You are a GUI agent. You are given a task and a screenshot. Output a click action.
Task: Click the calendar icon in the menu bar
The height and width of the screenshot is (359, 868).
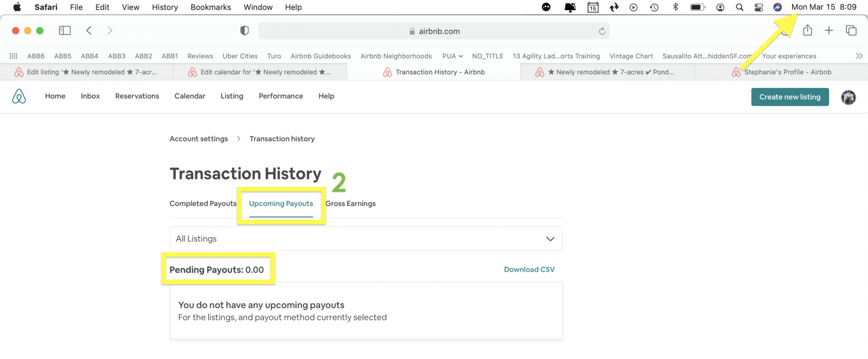point(593,7)
